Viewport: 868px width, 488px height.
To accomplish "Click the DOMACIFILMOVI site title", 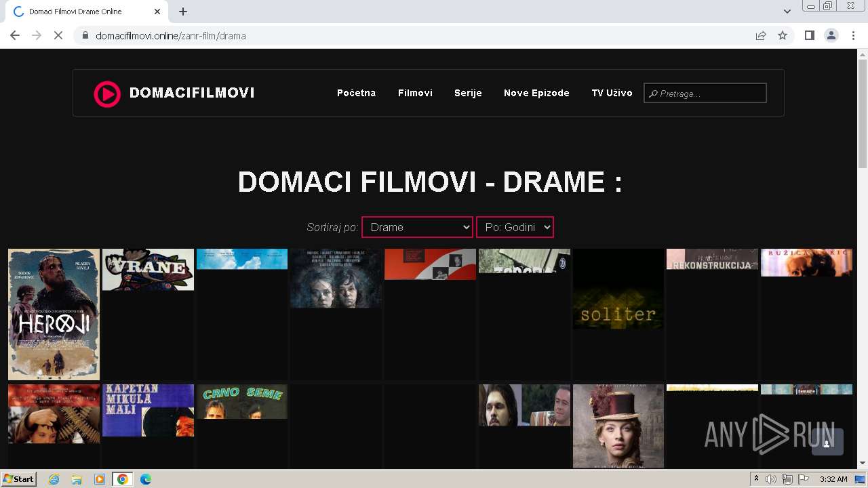I will tap(192, 93).
